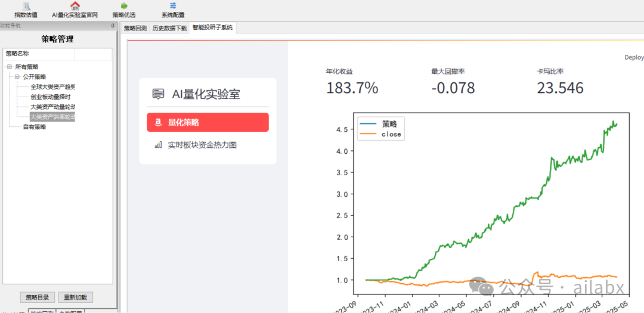644x313 pixels.
Task: Collapse the 所有策略 tree node
Action: [10, 67]
